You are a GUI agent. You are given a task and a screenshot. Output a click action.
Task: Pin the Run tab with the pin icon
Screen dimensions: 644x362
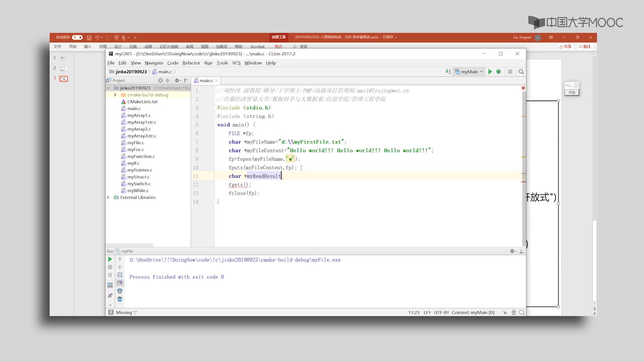110,296
